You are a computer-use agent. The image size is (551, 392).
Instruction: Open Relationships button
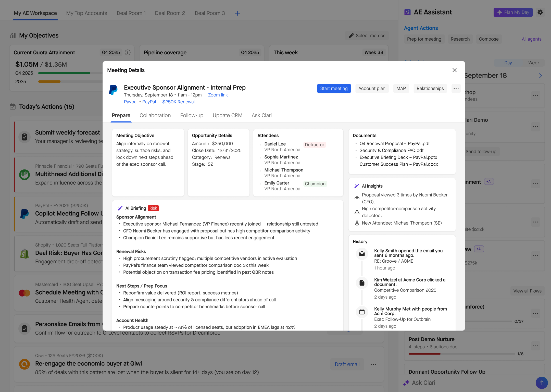430,88
